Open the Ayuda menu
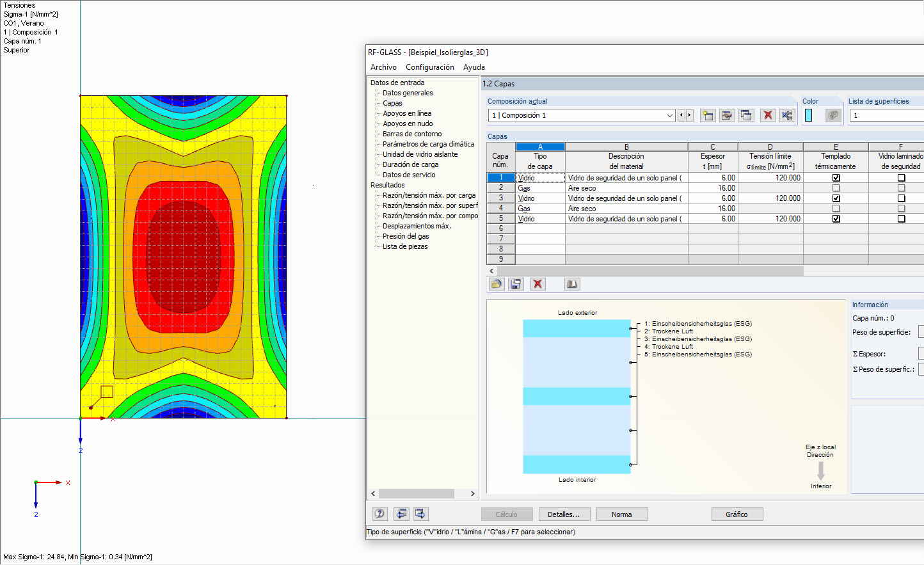 [474, 67]
